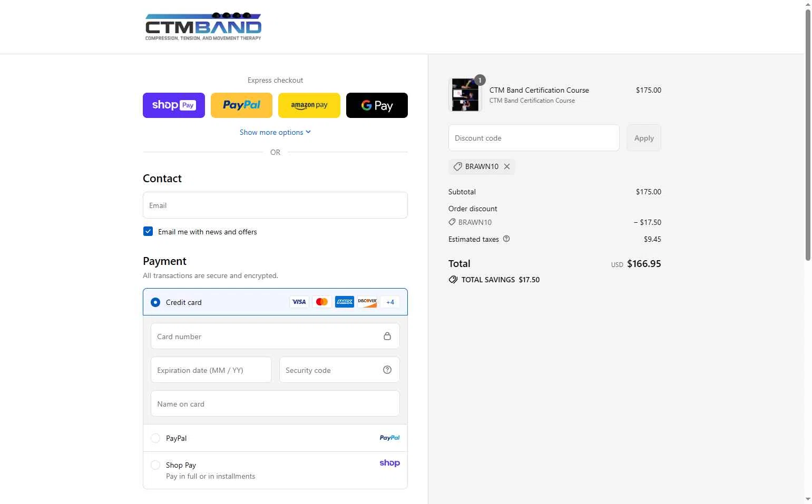Click the − $17.50 discount amount
Image resolution: width=812 pixels, height=504 pixels.
coord(647,222)
